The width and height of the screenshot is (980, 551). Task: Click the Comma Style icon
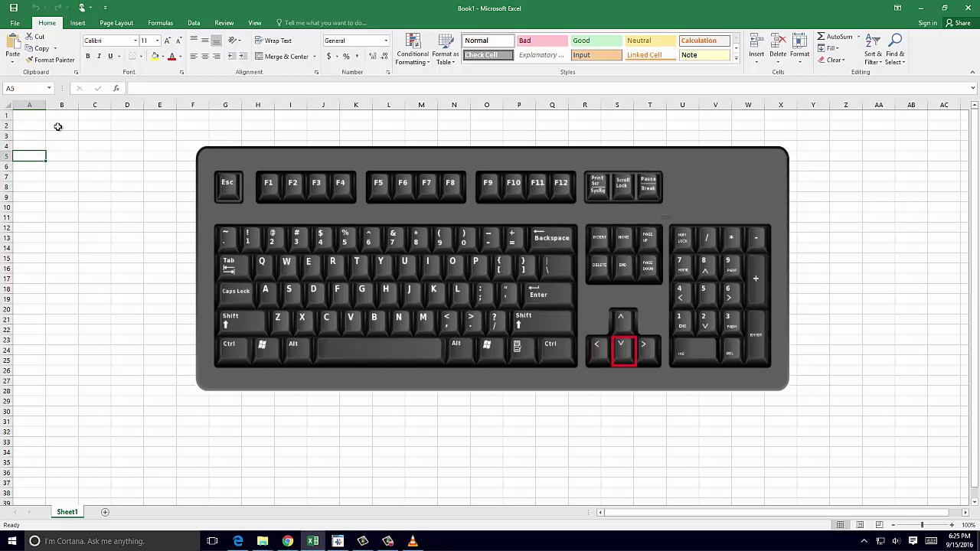[358, 57]
